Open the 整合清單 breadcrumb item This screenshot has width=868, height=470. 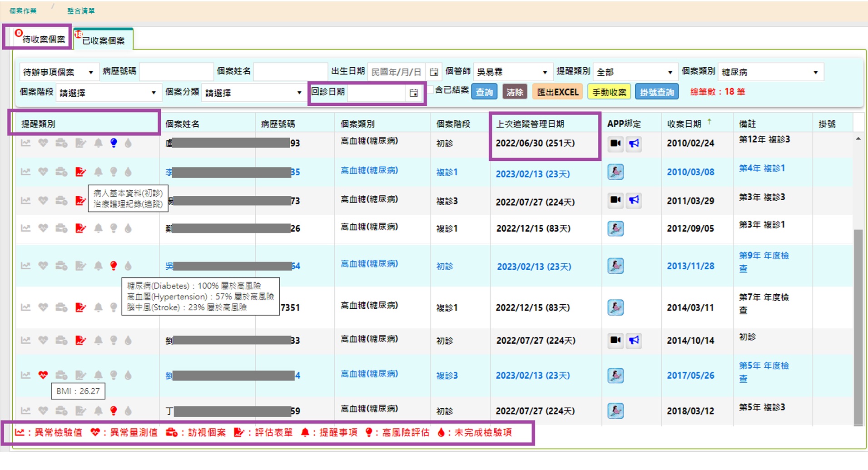click(81, 10)
